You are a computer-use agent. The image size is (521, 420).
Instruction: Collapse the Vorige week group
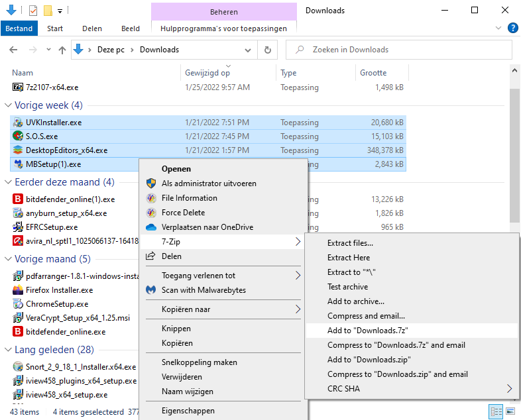pyautogui.click(x=8, y=105)
